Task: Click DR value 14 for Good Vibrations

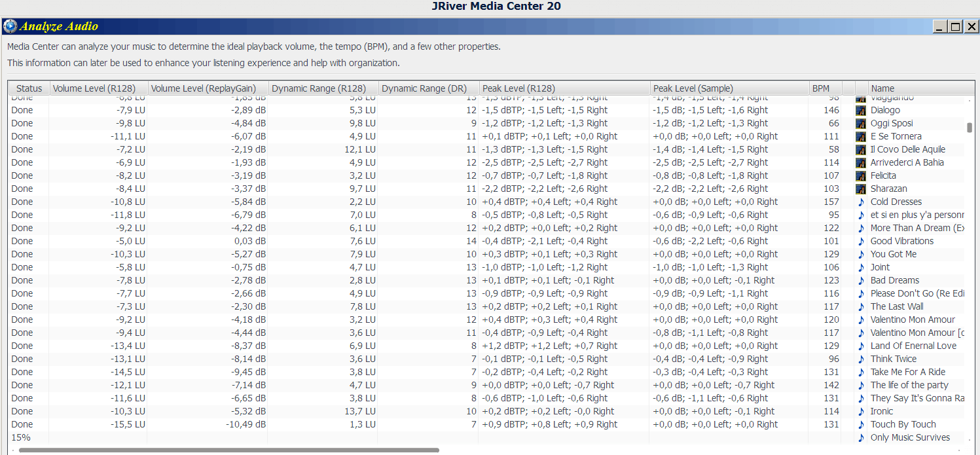Action: click(471, 241)
